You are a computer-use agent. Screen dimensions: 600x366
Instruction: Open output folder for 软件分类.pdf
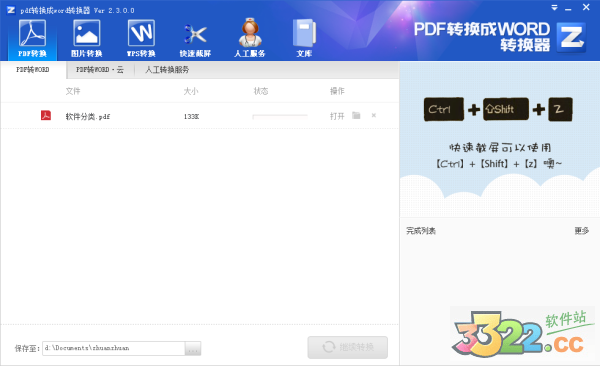click(x=356, y=115)
